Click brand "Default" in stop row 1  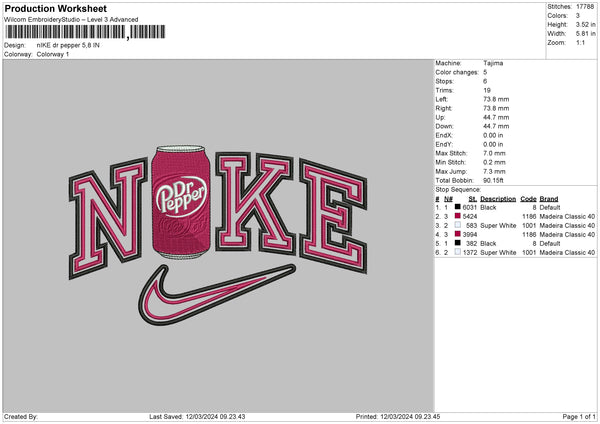(x=550, y=207)
